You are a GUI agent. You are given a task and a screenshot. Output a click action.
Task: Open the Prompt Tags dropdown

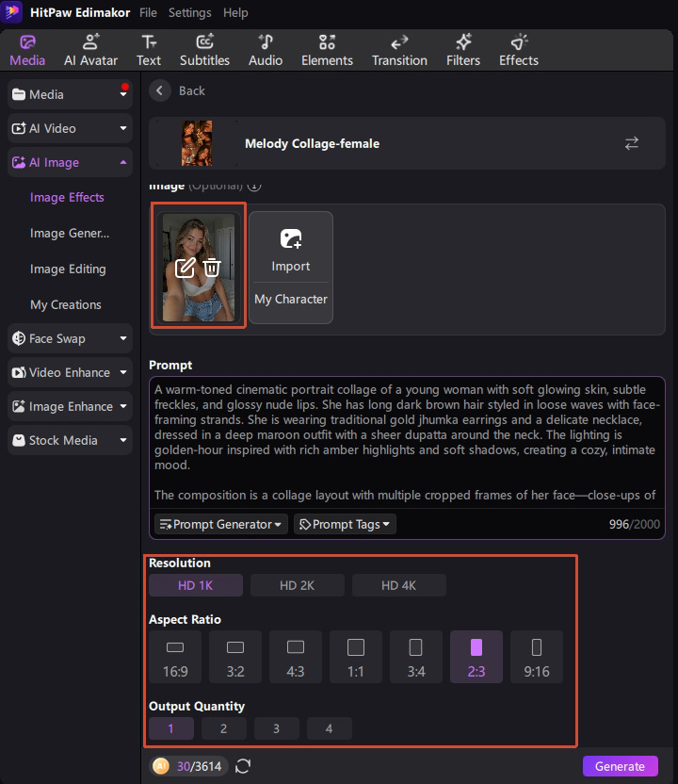click(345, 524)
